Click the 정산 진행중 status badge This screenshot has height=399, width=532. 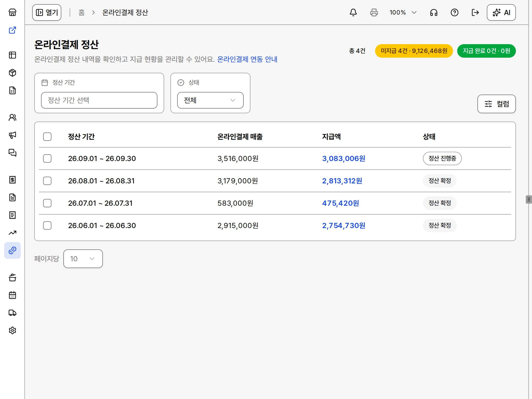[442, 158]
